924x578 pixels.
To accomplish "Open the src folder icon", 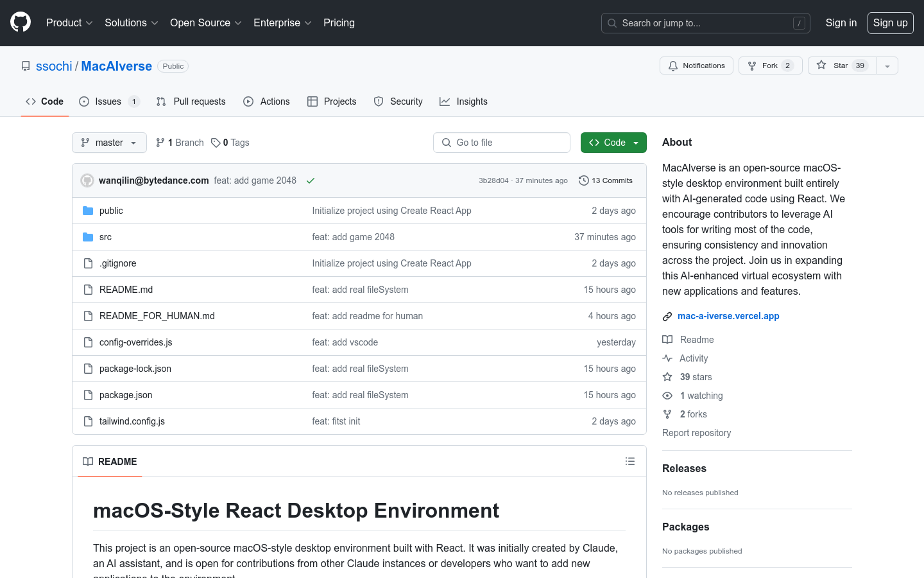I will [x=88, y=237].
